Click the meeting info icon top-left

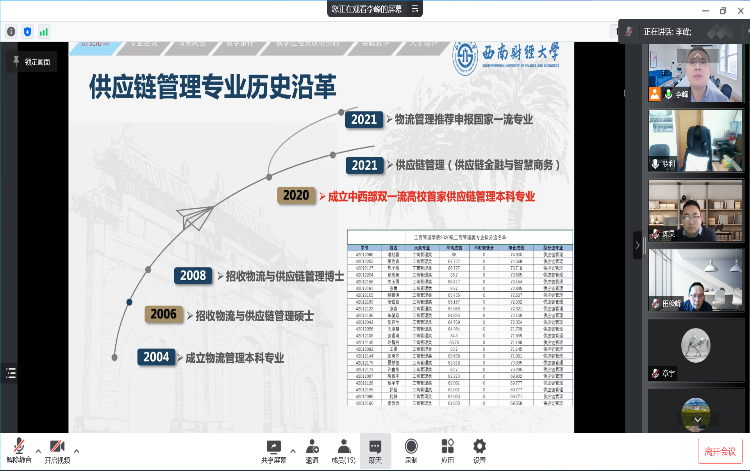click(11, 31)
